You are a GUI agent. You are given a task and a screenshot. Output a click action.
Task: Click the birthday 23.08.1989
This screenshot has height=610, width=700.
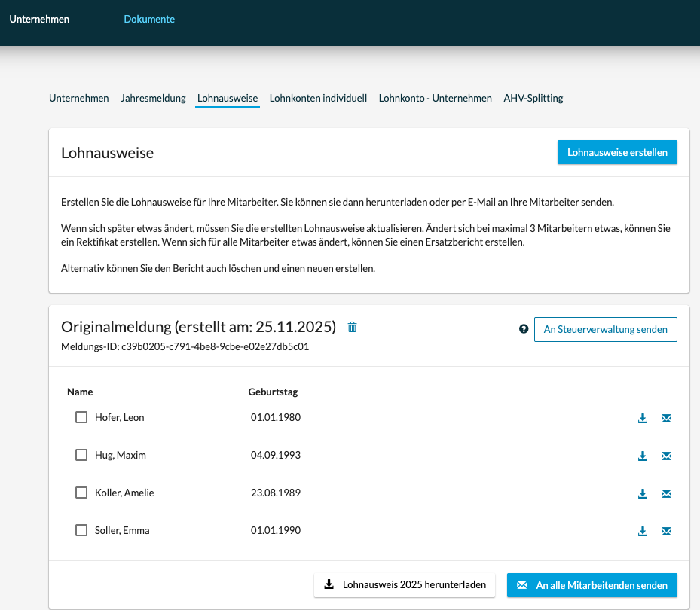tap(276, 493)
